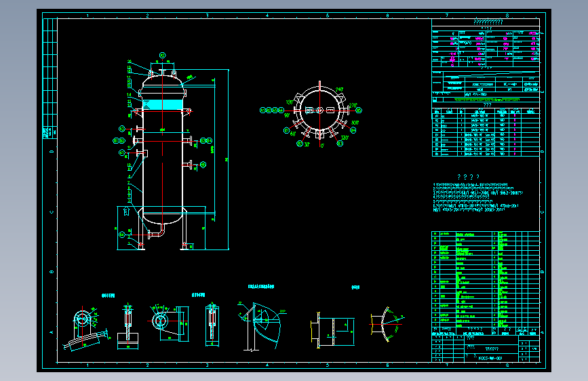
Task: Select the nozzle balloon above the vessel top
Action: [x=162, y=55]
